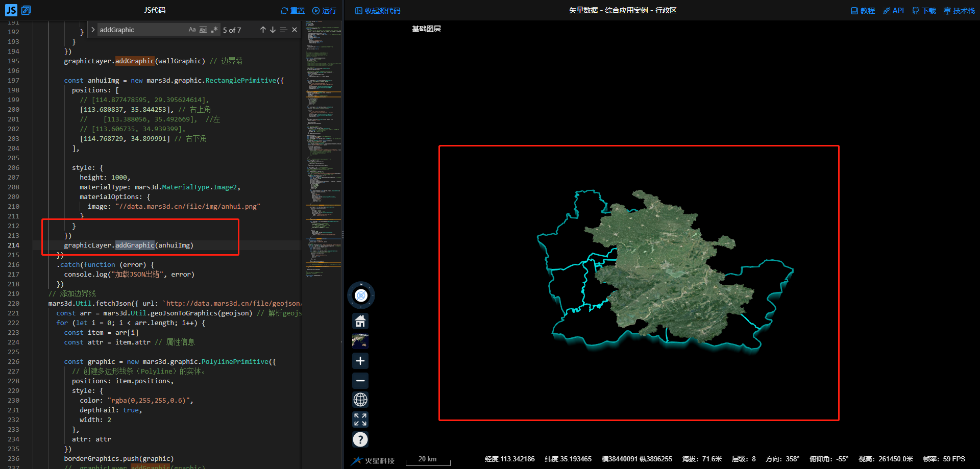Click the 俯仰角: -55° status value
This screenshot has width=980, height=469.
click(x=829, y=459)
